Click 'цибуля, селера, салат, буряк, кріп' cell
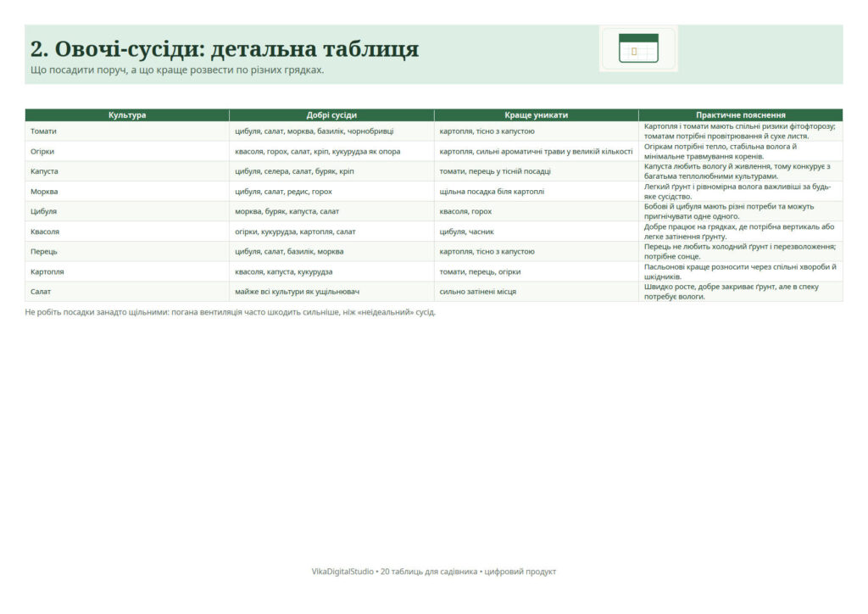 point(331,171)
